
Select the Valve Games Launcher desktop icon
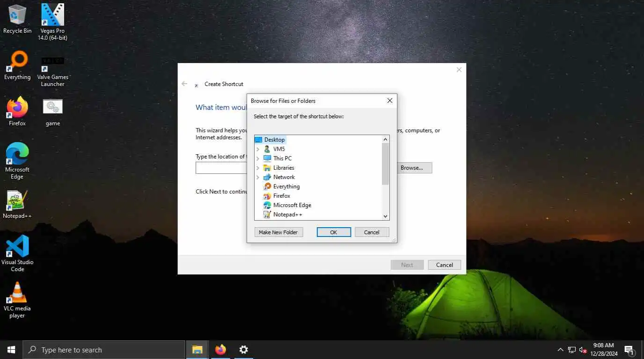52,72
